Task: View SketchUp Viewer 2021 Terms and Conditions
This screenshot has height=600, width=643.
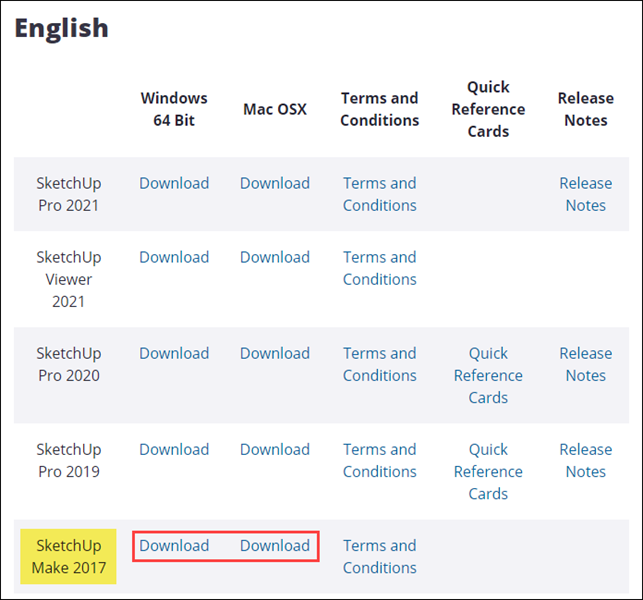Action: (x=379, y=268)
